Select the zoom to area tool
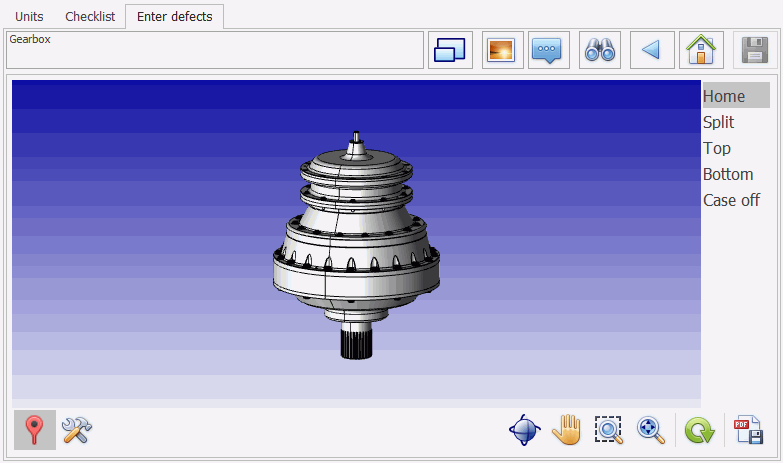Screen dimensions: 783x463 coord(609,430)
